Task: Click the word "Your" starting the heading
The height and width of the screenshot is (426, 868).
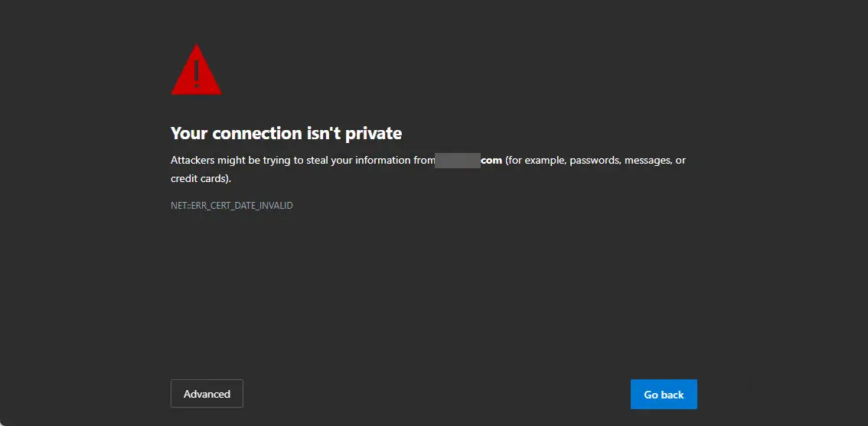Action: [x=189, y=133]
